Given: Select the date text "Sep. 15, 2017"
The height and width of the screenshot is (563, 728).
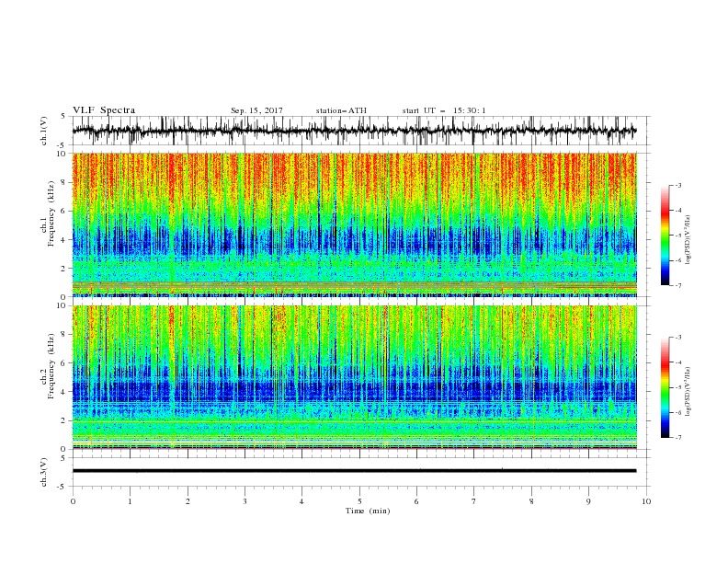Looking at the screenshot, I should click(256, 110).
